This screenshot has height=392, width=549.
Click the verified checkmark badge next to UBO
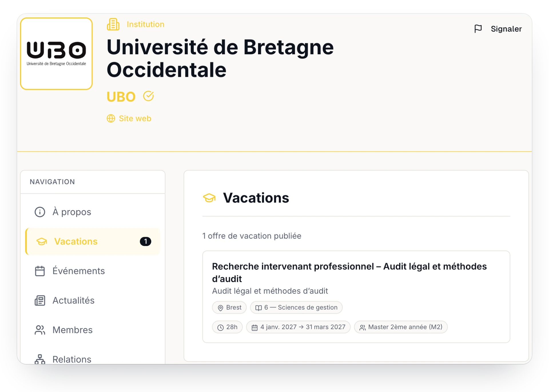tap(148, 96)
